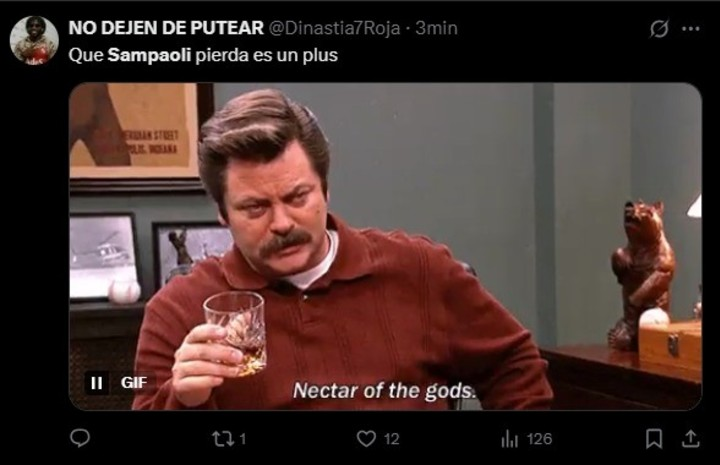Click the @Dinastia7Roja handle
The image size is (720, 465).
334,28
